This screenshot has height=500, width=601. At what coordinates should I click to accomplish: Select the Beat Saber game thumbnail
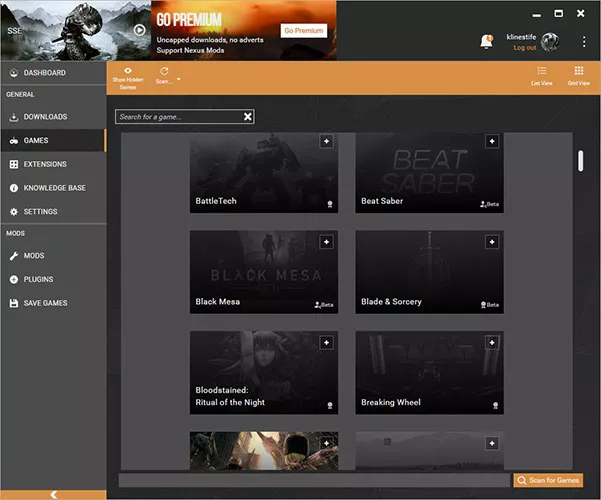[x=429, y=173]
